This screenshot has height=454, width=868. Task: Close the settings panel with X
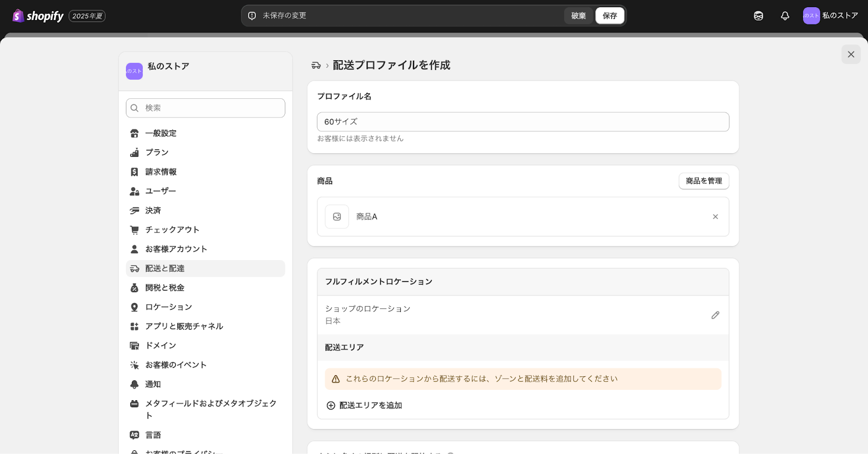coord(851,54)
